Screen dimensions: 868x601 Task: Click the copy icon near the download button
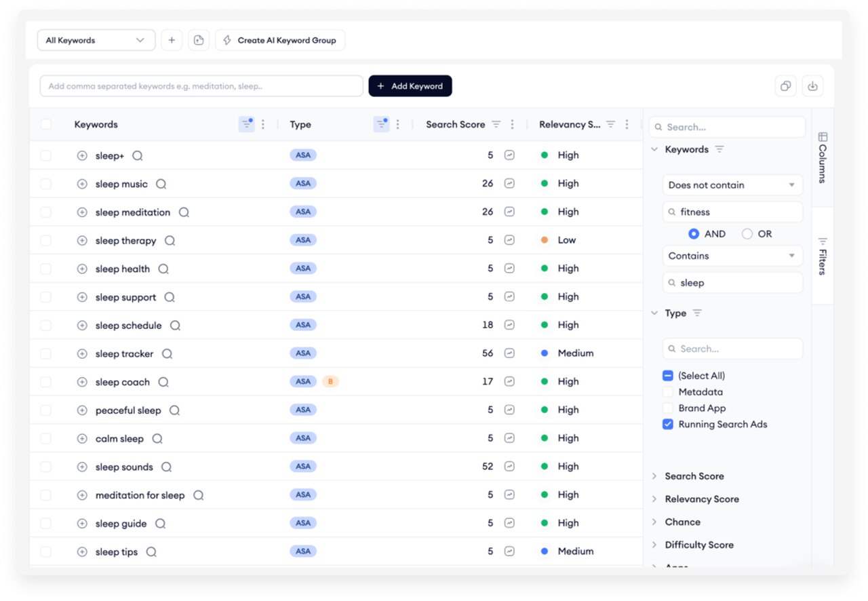785,86
